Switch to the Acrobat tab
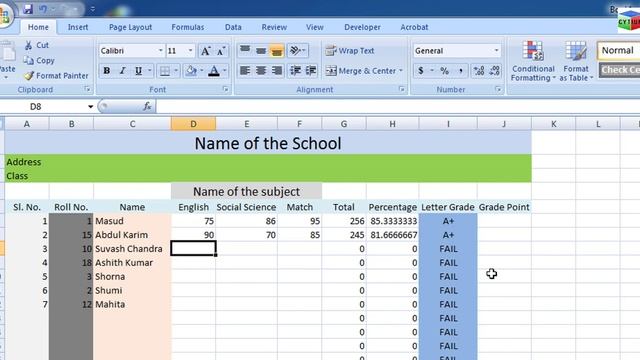 (414, 27)
